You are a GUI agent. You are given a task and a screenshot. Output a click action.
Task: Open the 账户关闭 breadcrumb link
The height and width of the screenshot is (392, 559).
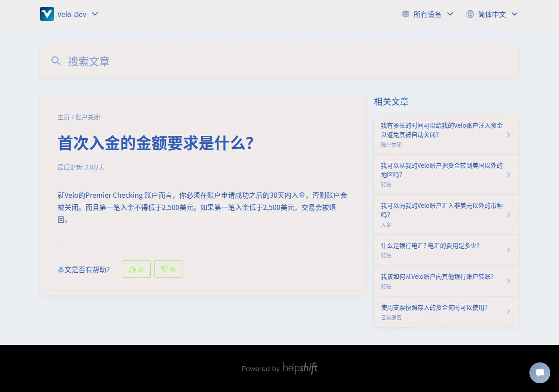click(88, 117)
